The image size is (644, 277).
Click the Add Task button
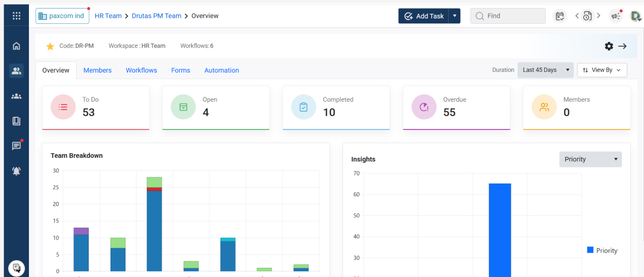[424, 16]
